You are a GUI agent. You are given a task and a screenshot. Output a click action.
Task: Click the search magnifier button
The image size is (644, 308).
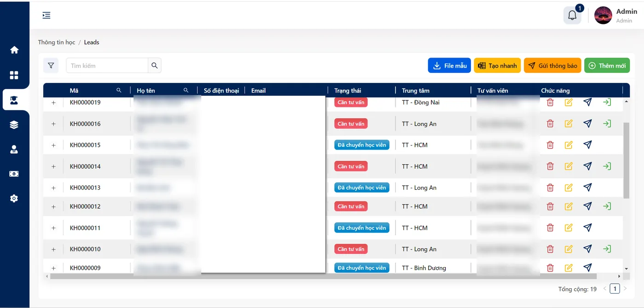pos(155,65)
